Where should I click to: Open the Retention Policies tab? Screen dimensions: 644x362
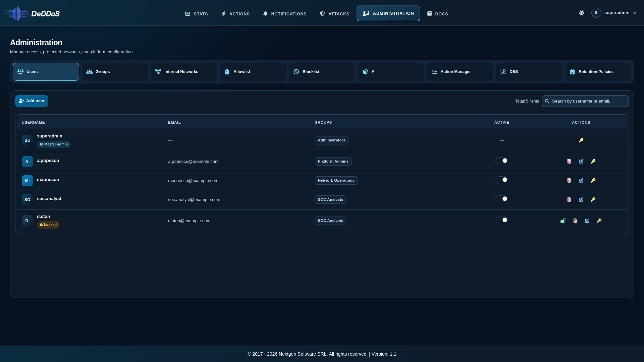(x=598, y=72)
